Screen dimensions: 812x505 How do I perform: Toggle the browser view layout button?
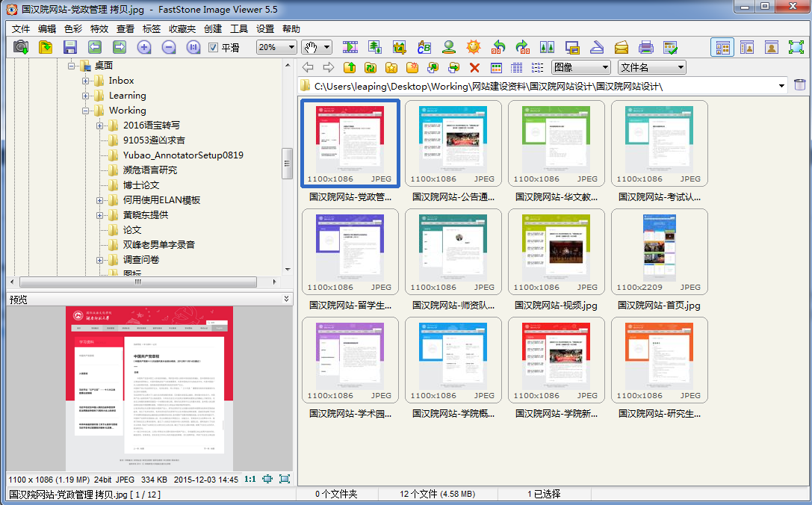click(x=722, y=47)
